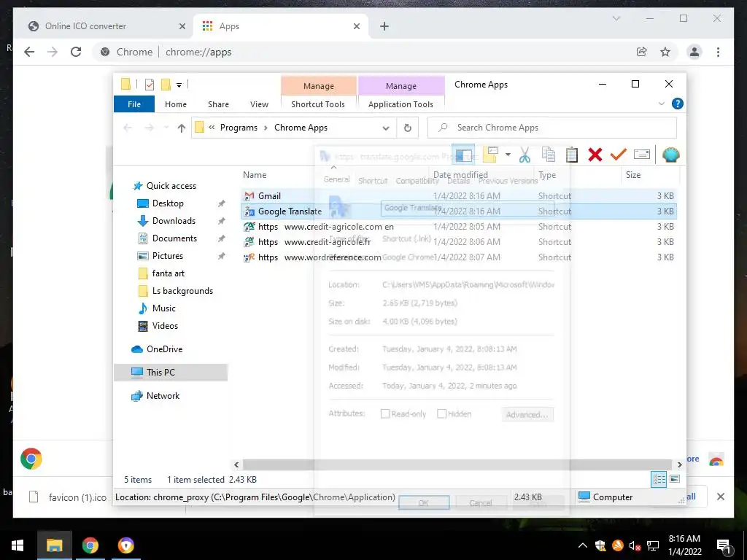
Task: Open Explorer Help question mark icon
Action: pos(677,104)
